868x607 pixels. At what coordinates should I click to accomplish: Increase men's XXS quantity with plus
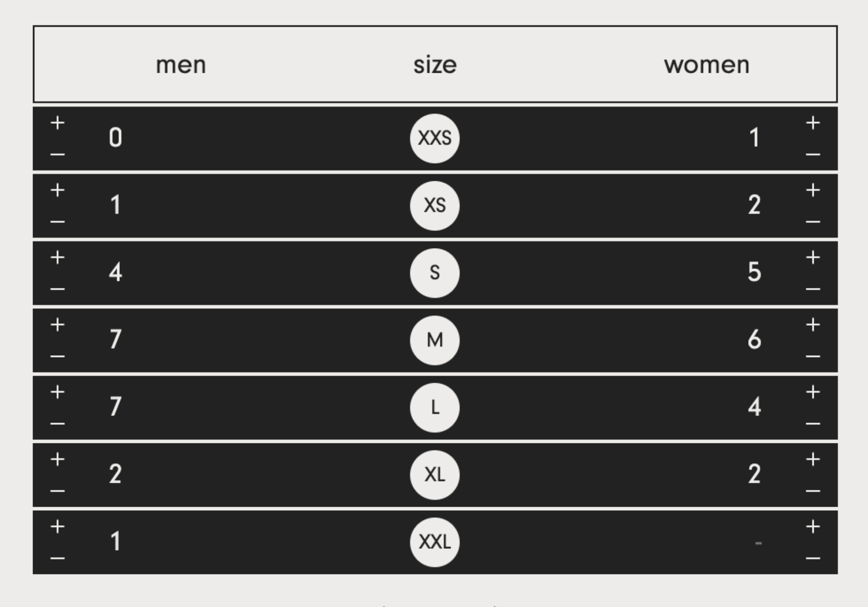57,123
